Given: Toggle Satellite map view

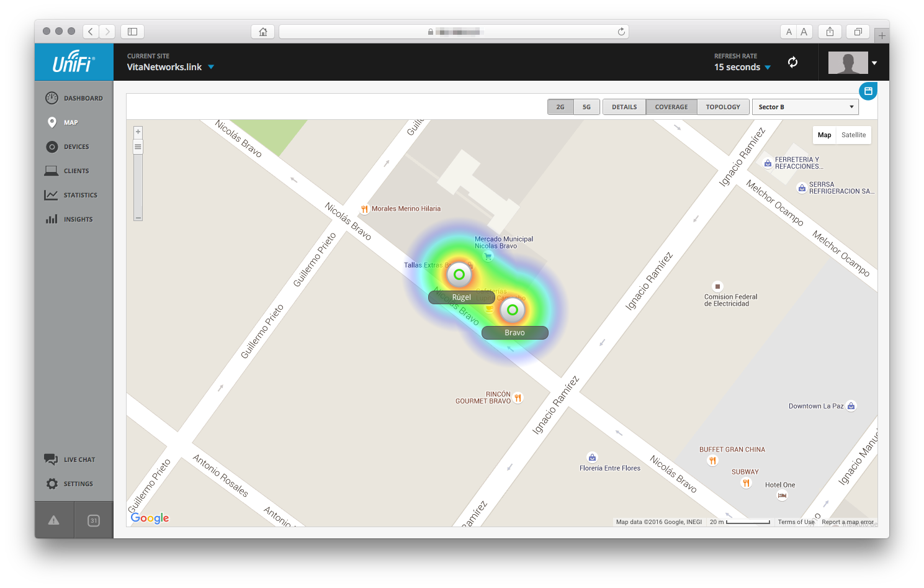Looking at the screenshot, I should [x=853, y=135].
